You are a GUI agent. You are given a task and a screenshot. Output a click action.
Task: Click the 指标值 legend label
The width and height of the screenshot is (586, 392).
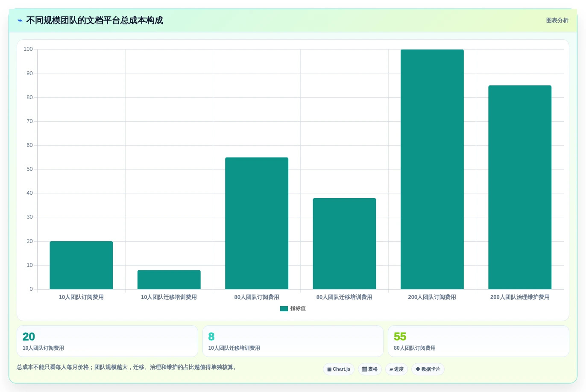coord(298,309)
